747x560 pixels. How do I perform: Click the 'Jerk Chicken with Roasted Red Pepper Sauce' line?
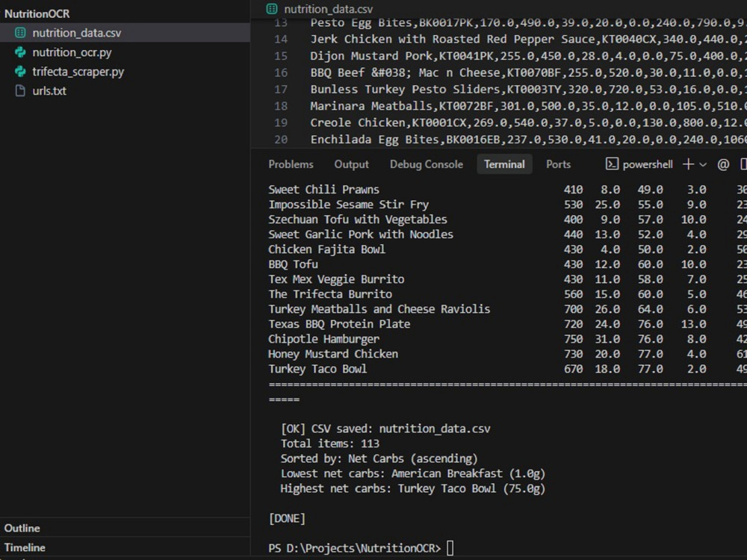(528, 39)
